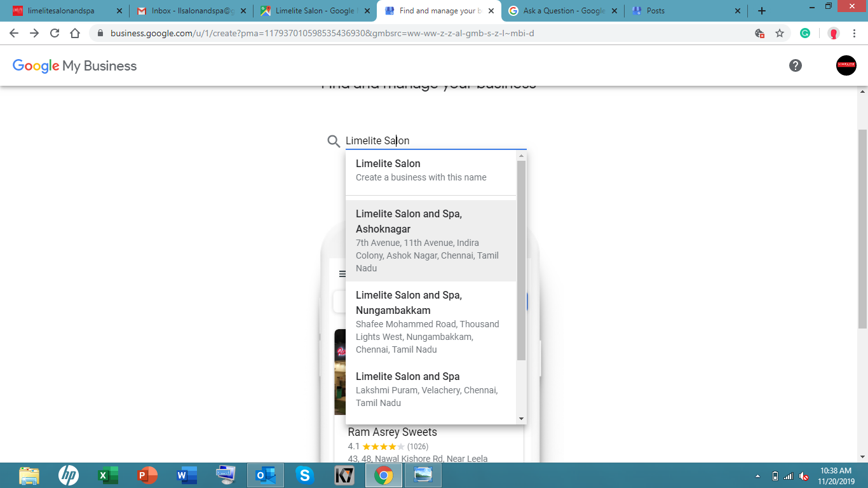Switch to Chrome in the taskbar
868x488 pixels.
coord(384,475)
